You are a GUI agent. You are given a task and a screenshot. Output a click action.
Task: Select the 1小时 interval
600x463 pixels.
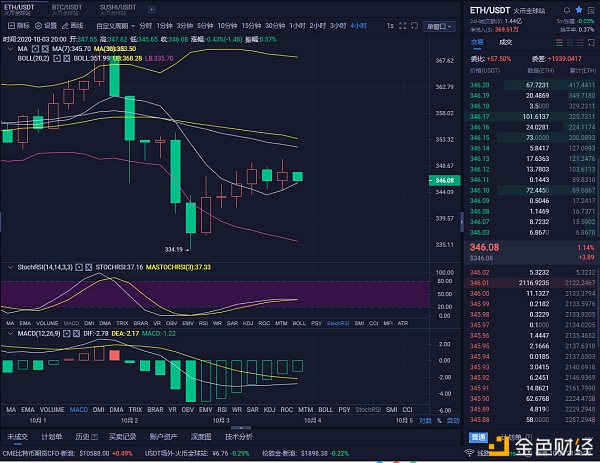point(297,26)
